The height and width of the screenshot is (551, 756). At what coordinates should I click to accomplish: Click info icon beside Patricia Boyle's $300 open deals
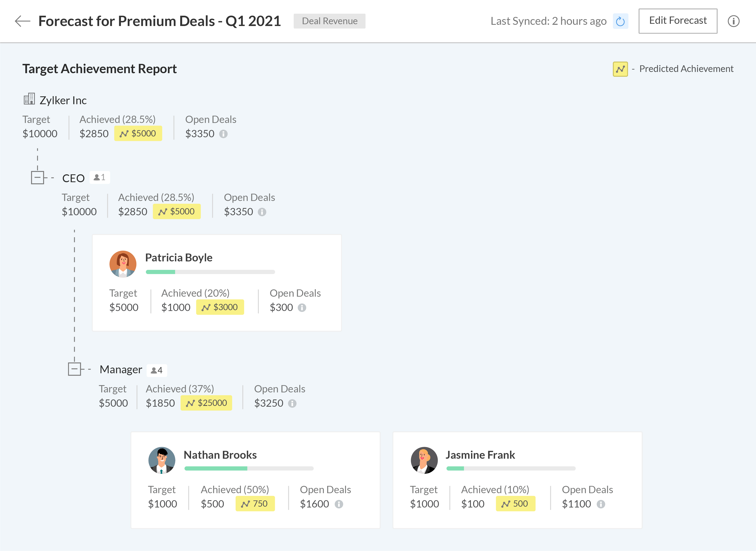coord(302,308)
